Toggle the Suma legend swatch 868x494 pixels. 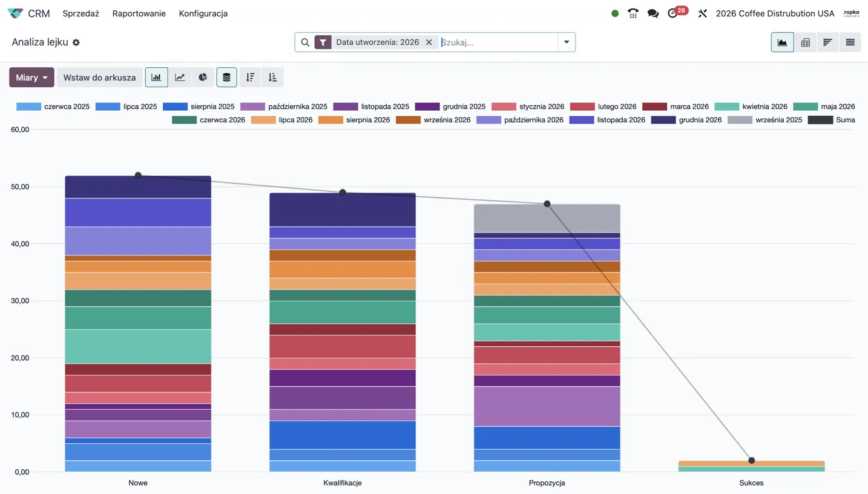point(820,120)
